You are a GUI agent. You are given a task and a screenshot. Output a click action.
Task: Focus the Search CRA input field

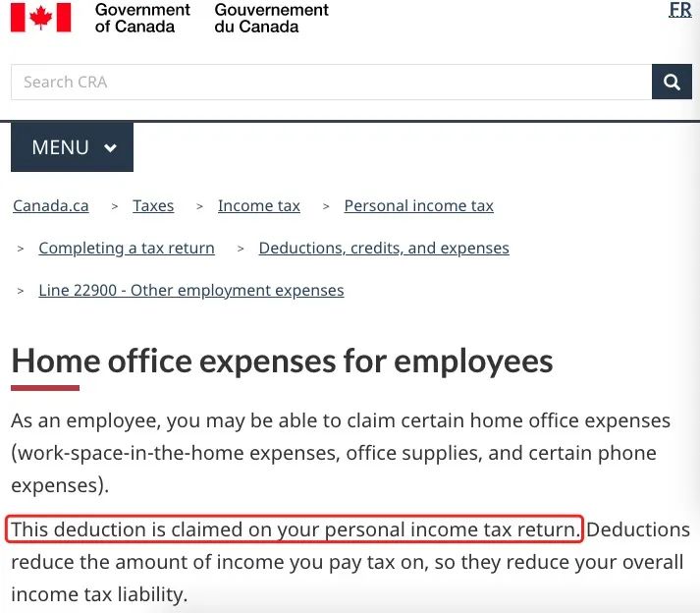pyautogui.click(x=331, y=82)
